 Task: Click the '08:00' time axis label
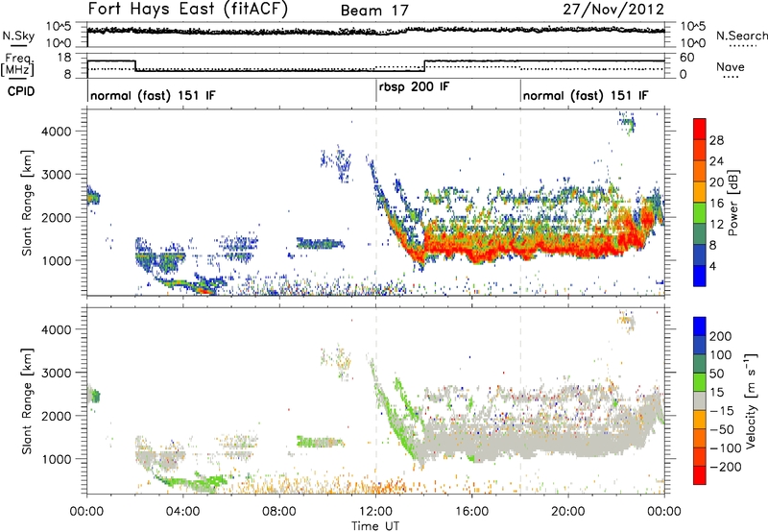279,512
